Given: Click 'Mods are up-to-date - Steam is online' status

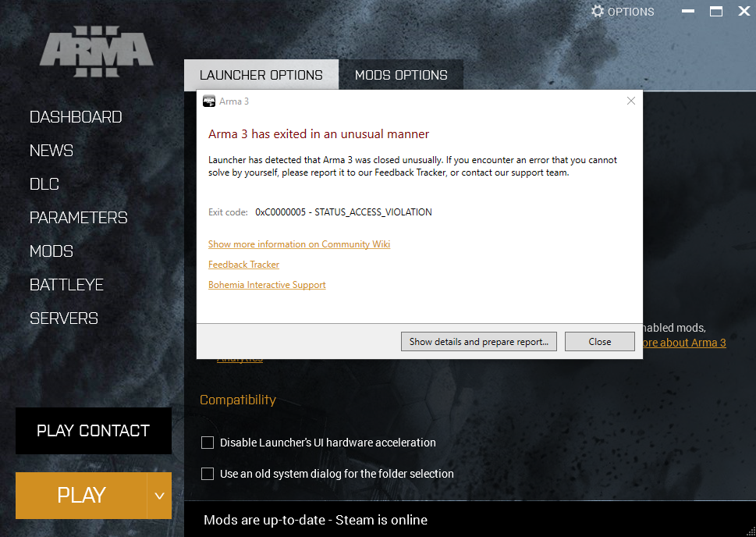Looking at the screenshot, I should (x=315, y=520).
